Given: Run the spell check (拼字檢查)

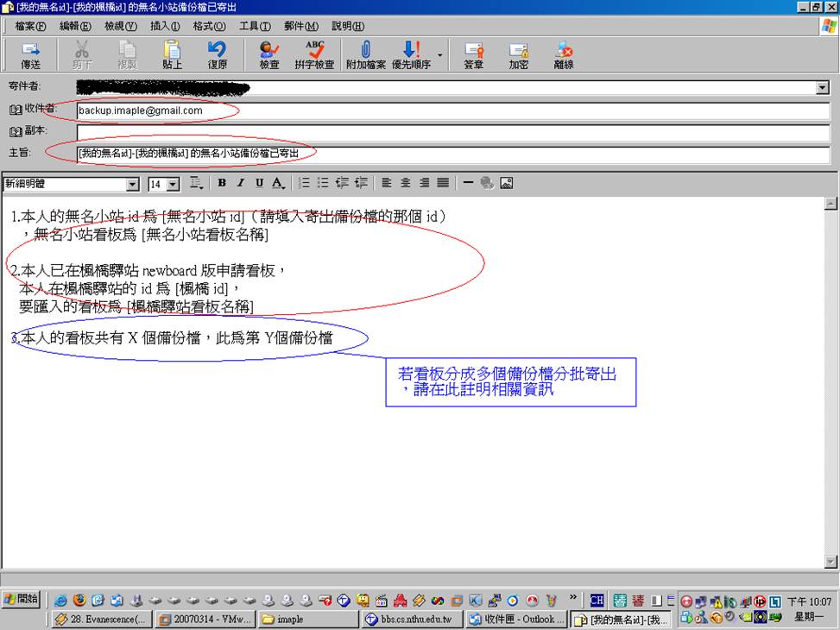Looking at the screenshot, I should pos(314,55).
